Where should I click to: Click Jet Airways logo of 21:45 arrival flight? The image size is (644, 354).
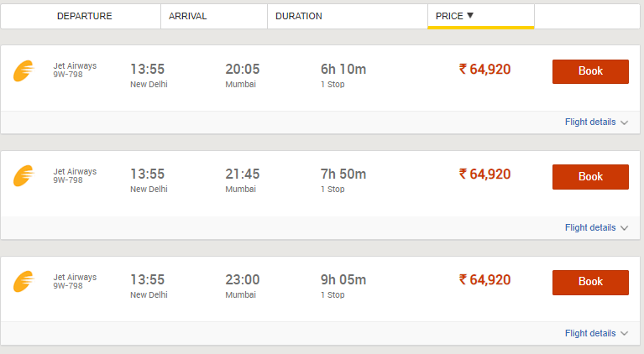point(24,176)
